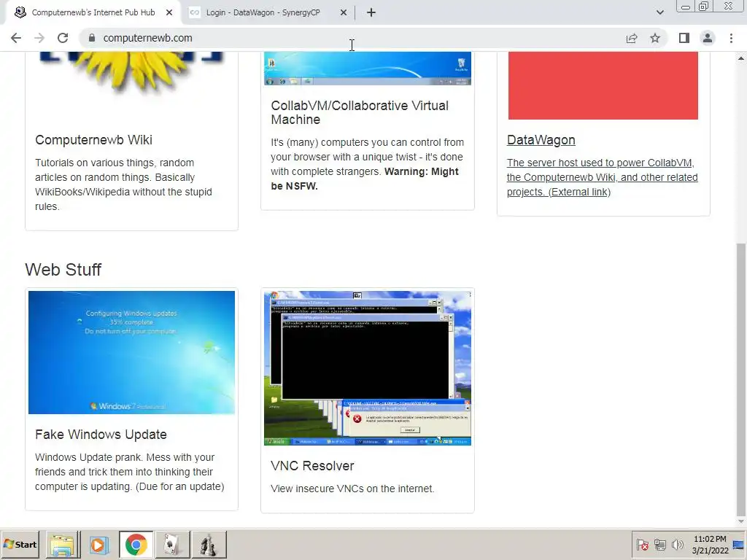Click the yellow Computernewb Wiki logo image
This screenshot has width=747, height=560.
pyautogui.click(x=131, y=71)
